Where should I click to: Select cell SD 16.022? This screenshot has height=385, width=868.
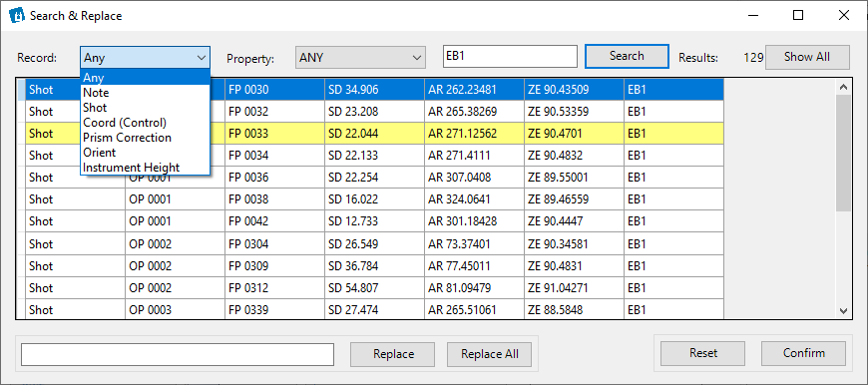(375, 199)
